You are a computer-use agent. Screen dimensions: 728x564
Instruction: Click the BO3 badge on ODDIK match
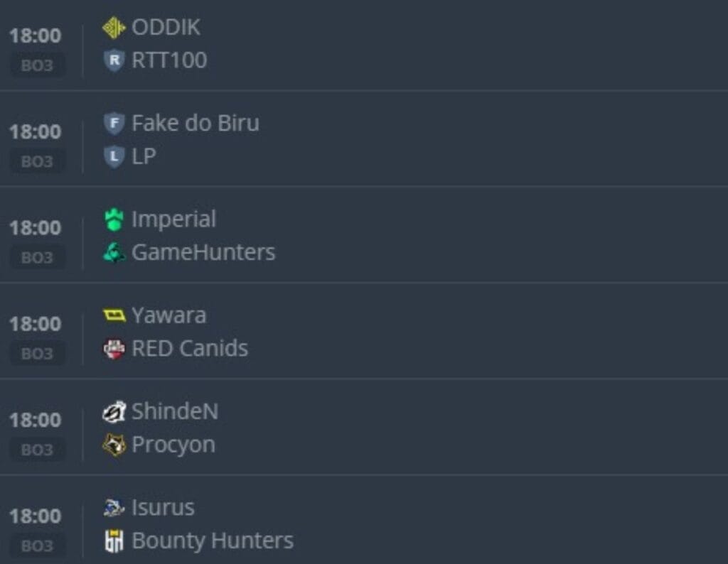pyautogui.click(x=37, y=65)
